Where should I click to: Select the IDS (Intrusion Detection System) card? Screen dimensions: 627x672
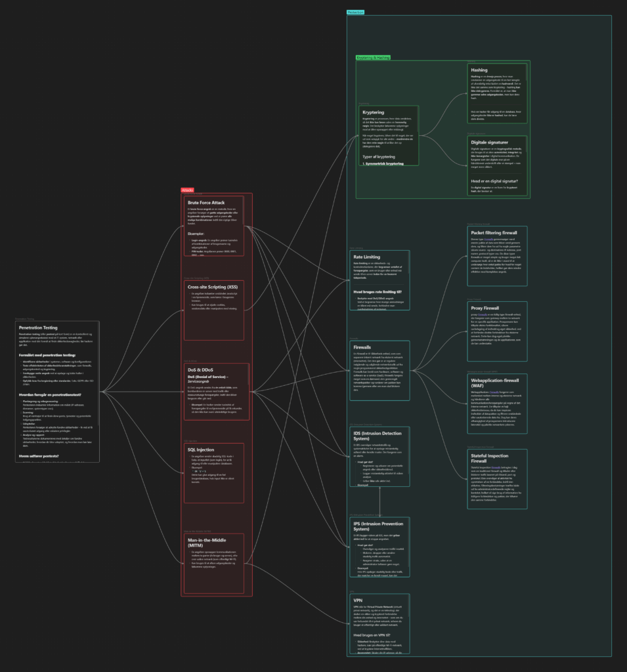(379, 456)
